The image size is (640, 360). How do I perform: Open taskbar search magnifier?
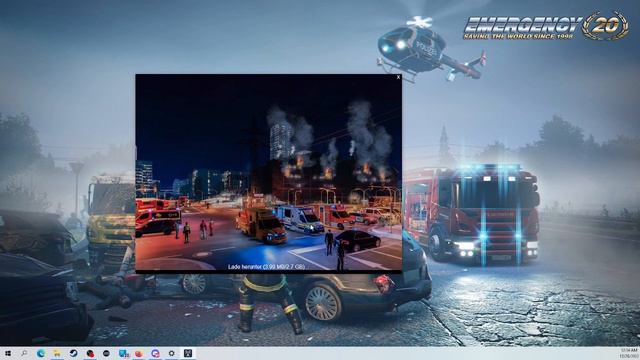pos(24,353)
